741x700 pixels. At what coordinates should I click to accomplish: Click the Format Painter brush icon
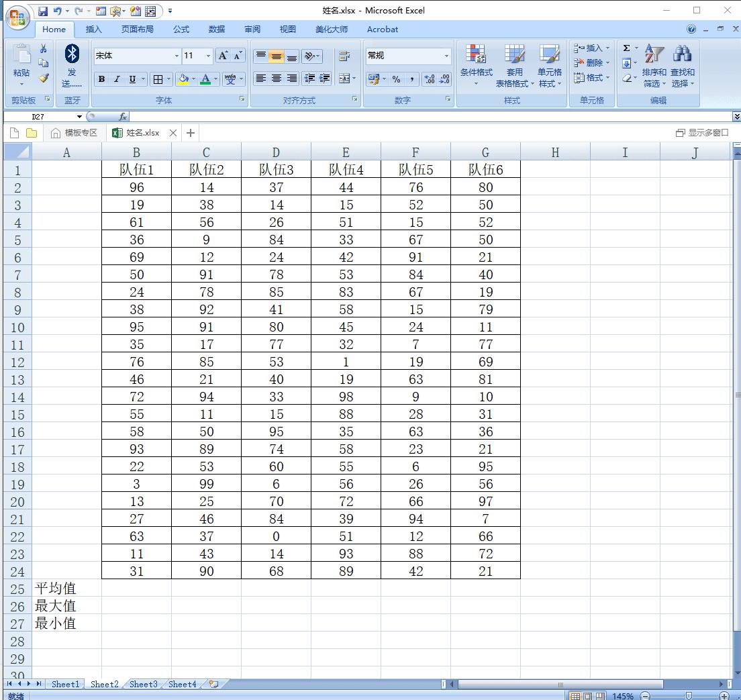point(44,78)
